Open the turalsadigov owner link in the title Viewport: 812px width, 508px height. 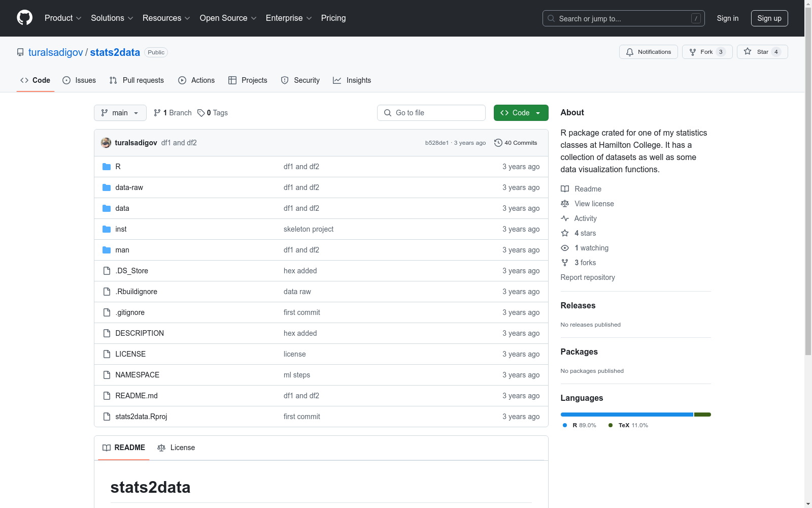(x=56, y=52)
